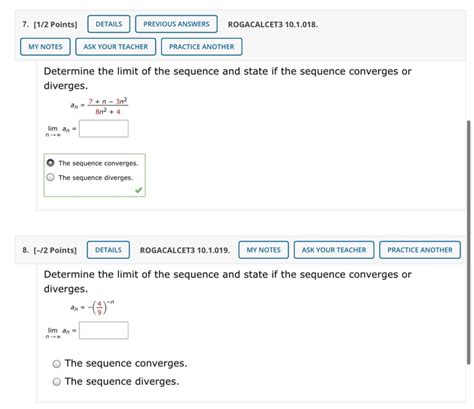Viewport: 474px width, 409px height.
Task: Open Details for question 7
Action: (x=109, y=24)
